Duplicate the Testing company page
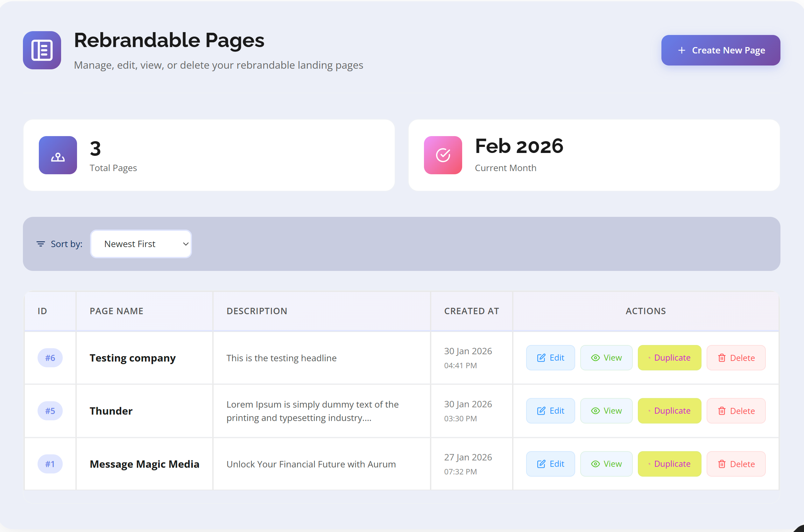804x532 pixels. click(669, 358)
